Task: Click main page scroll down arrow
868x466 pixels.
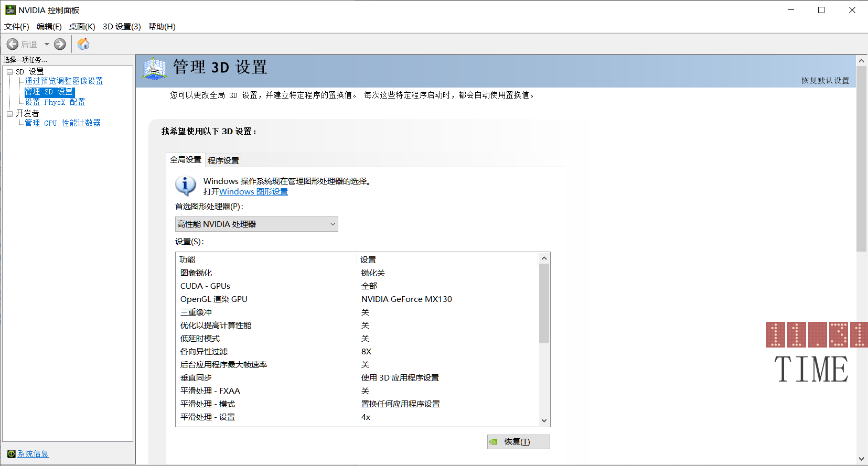Action: (x=861, y=459)
